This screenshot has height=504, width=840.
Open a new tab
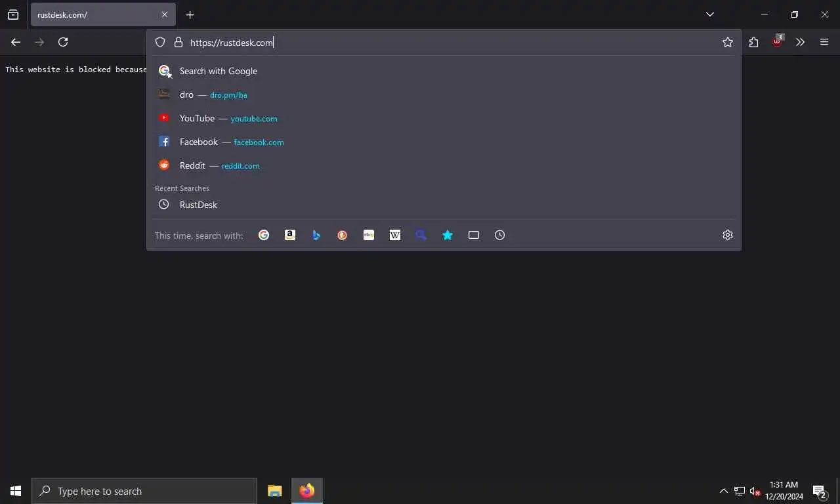point(190,14)
